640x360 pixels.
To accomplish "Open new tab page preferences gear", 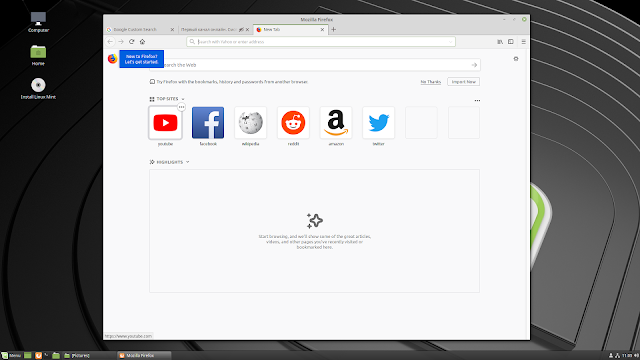I will click(516, 59).
